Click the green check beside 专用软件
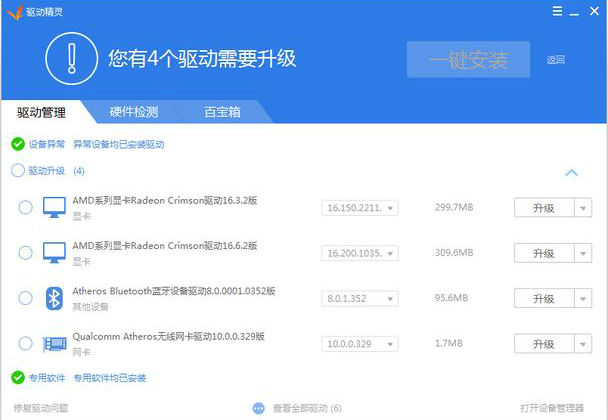The height and width of the screenshot is (420, 608). (x=18, y=377)
